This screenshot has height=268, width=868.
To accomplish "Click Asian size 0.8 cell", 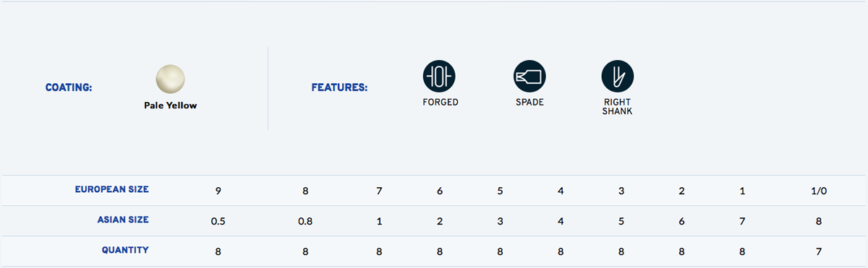I will [x=305, y=221].
